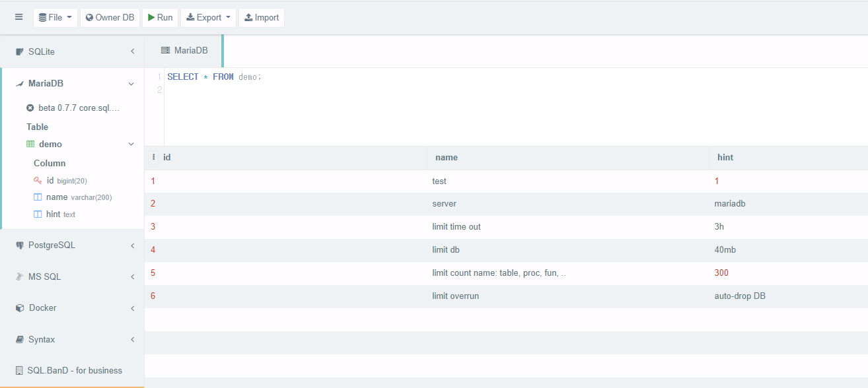Click the key icon beside id column
The width and height of the screenshot is (868, 388).
(38, 180)
